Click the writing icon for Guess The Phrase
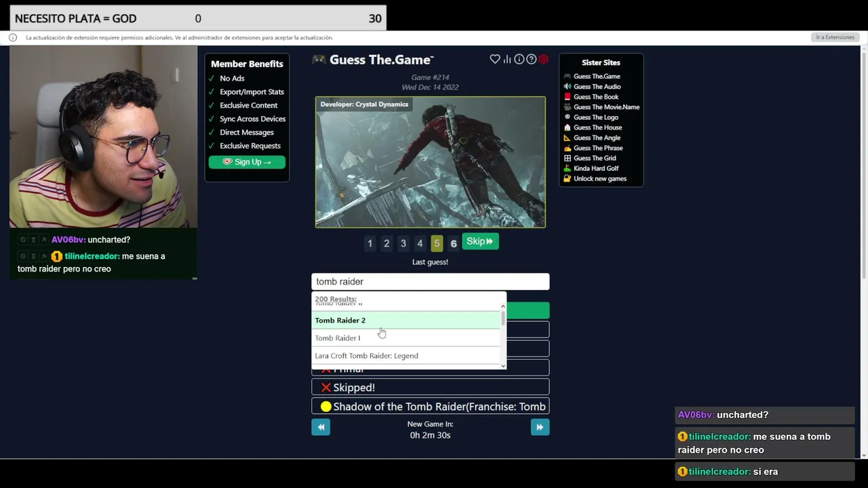 [x=568, y=148]
